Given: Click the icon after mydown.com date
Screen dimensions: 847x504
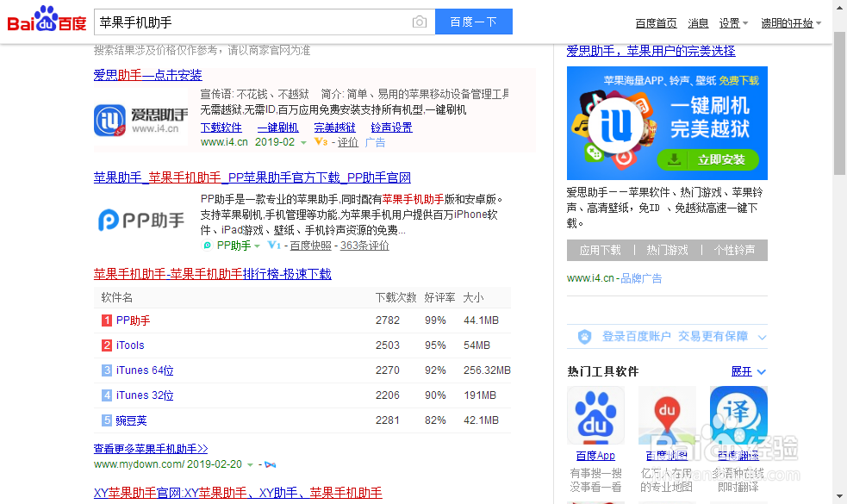Looking at the screenshot, I should click(x=271, y=465).
